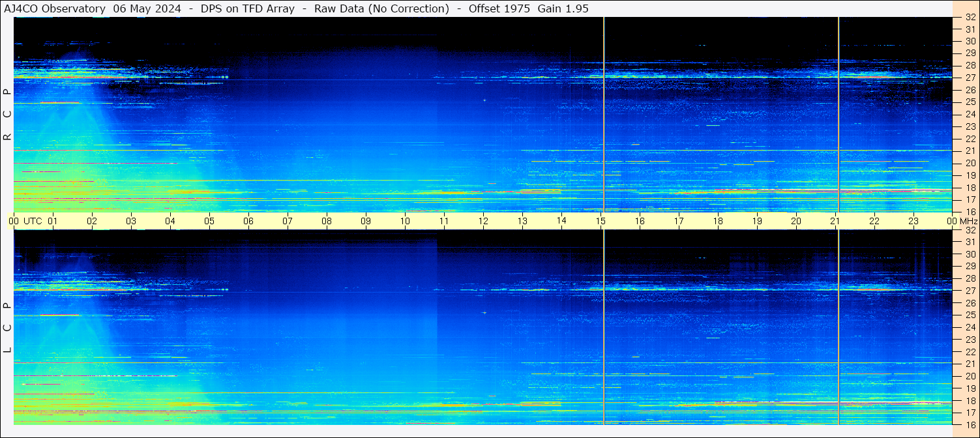
Task: Click the 'MHz' unit label
Action: tap(968, 221)
